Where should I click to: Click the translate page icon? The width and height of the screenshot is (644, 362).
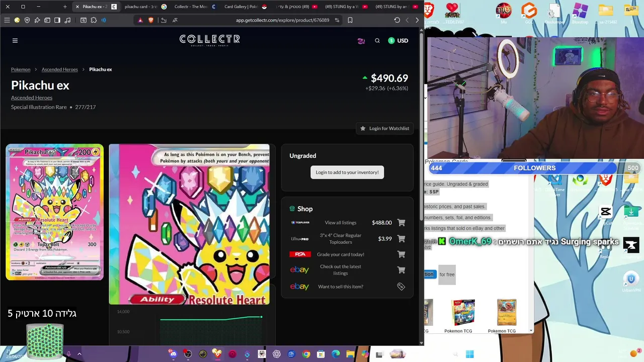click(175, 20)
